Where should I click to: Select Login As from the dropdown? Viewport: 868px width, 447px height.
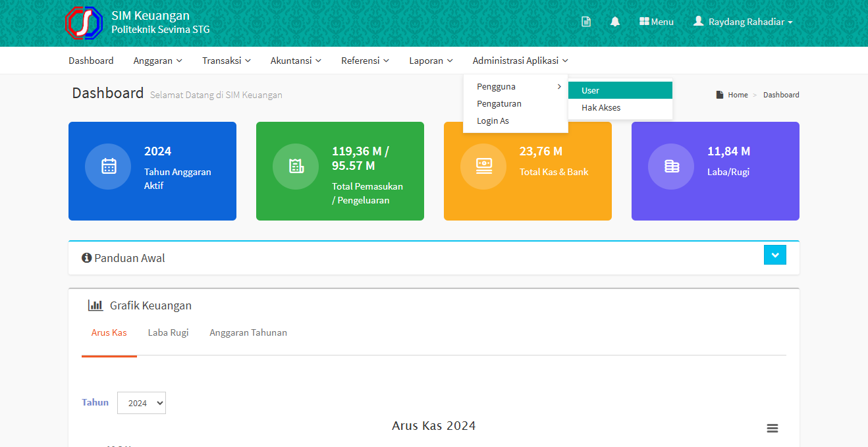tap(516, 121)
